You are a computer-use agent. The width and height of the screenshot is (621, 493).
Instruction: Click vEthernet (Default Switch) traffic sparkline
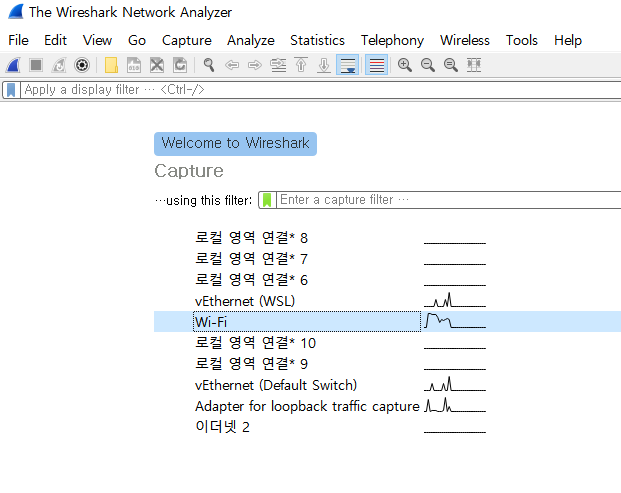(x=455, y=384)
